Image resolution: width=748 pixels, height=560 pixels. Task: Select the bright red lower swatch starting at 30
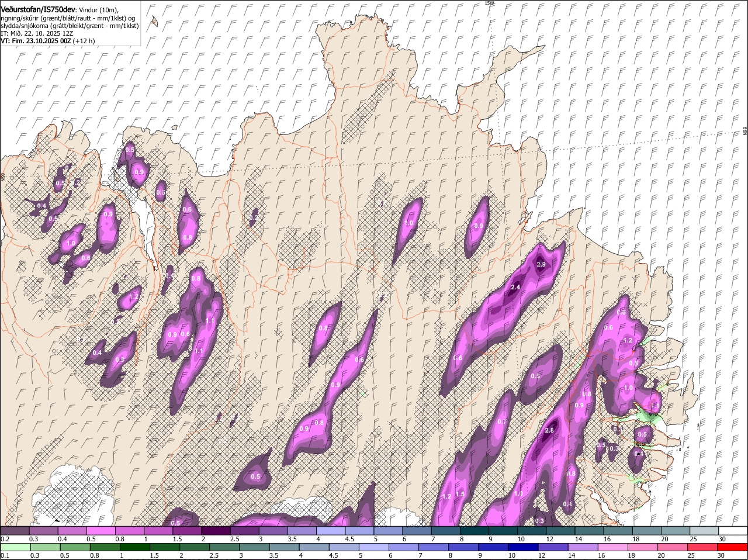[x=732, y=548]
